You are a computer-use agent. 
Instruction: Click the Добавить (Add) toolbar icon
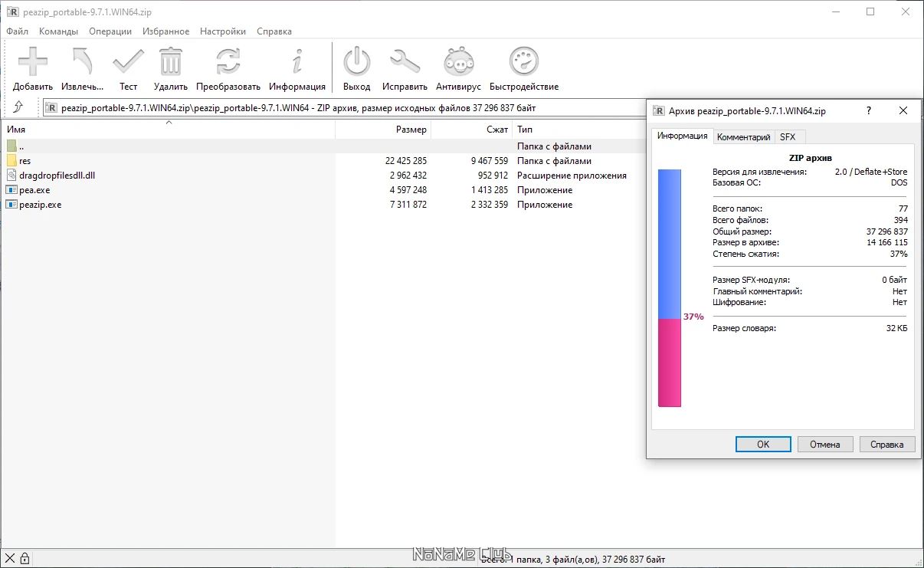point(33,62)
